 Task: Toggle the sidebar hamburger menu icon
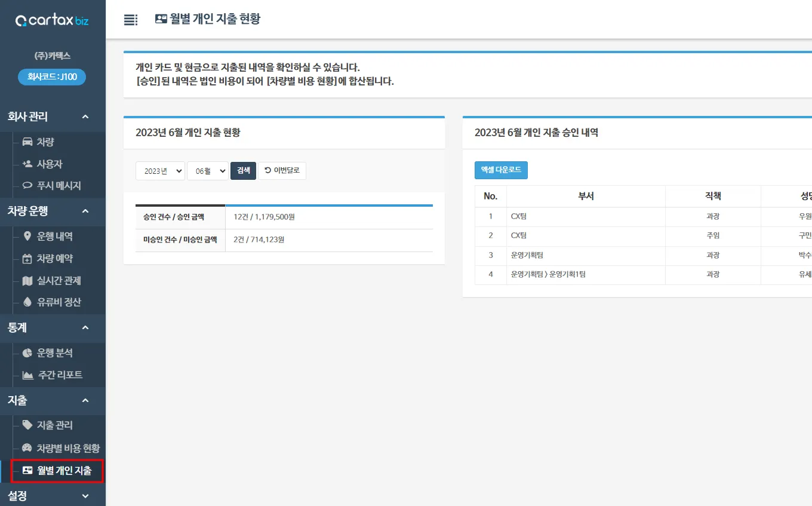(x=130, y=20)
